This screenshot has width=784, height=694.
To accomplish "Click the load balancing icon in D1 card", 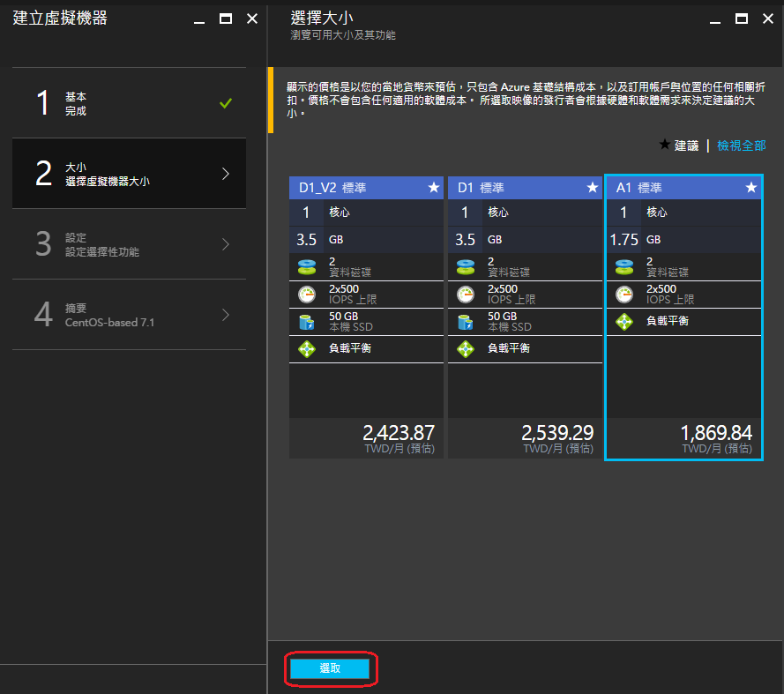I will [x=466, y=349].
